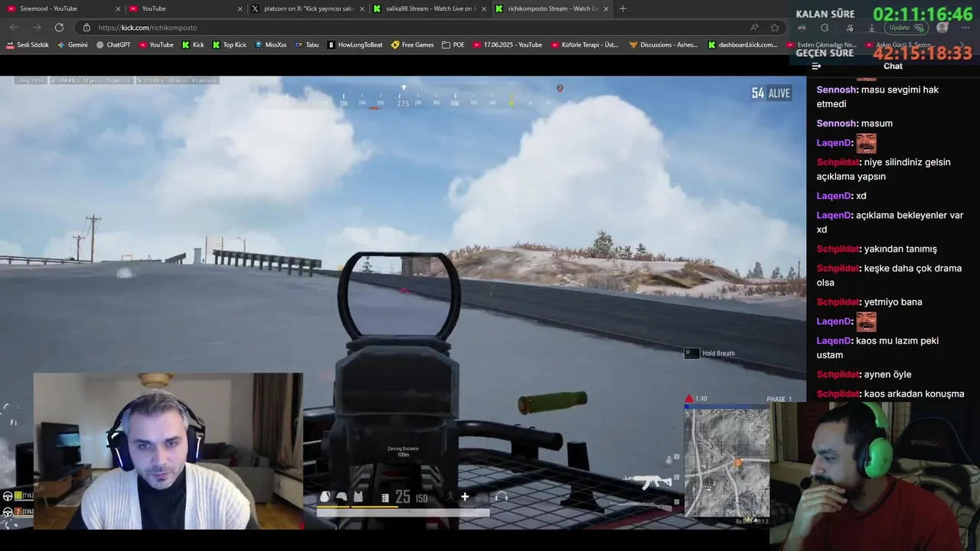Open the Kick bookmark
980x551 pixels.
click(x=193, y=45)
